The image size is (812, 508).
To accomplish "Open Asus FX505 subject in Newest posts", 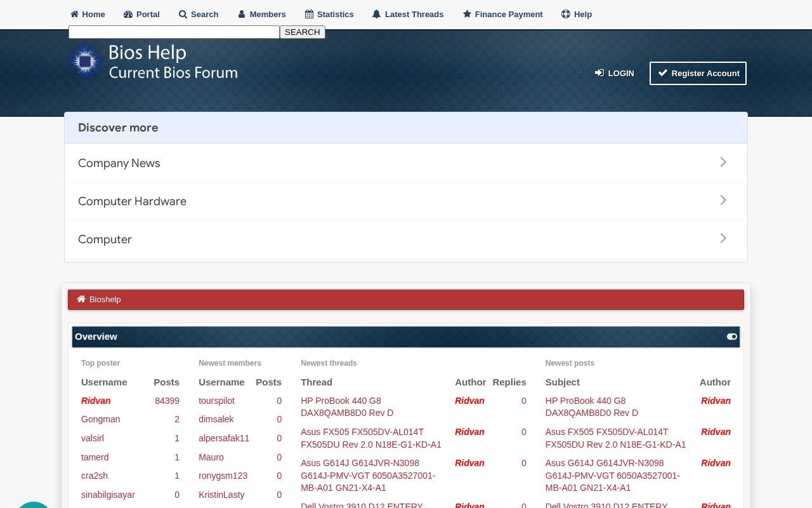I will tap(615, 438).
